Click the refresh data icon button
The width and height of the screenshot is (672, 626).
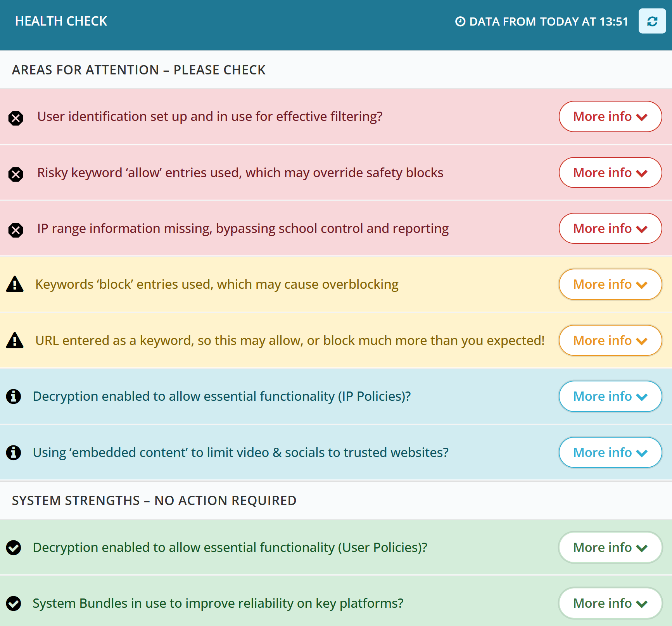tap(652, 21)
